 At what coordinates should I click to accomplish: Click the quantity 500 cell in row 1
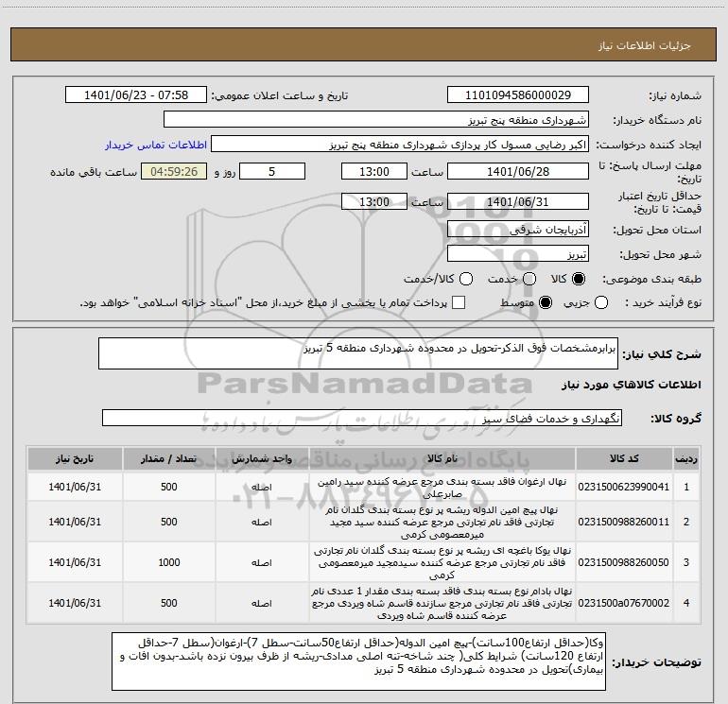[x=169, y=487]
